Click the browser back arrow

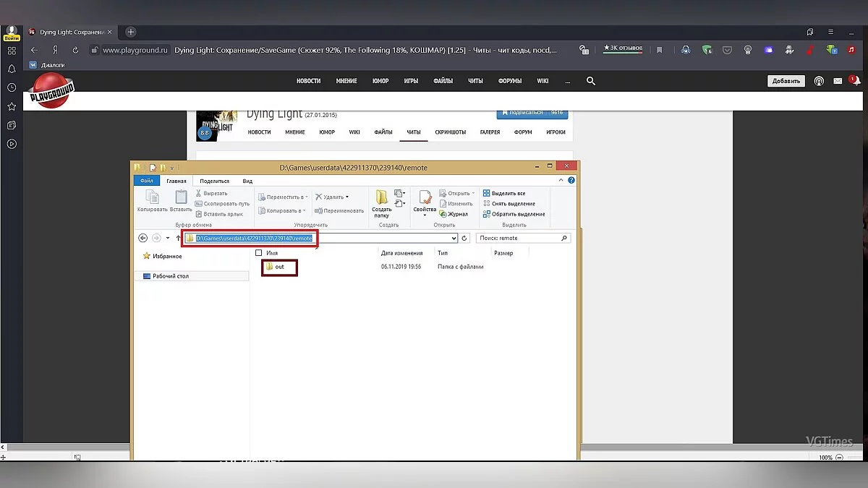34,50
